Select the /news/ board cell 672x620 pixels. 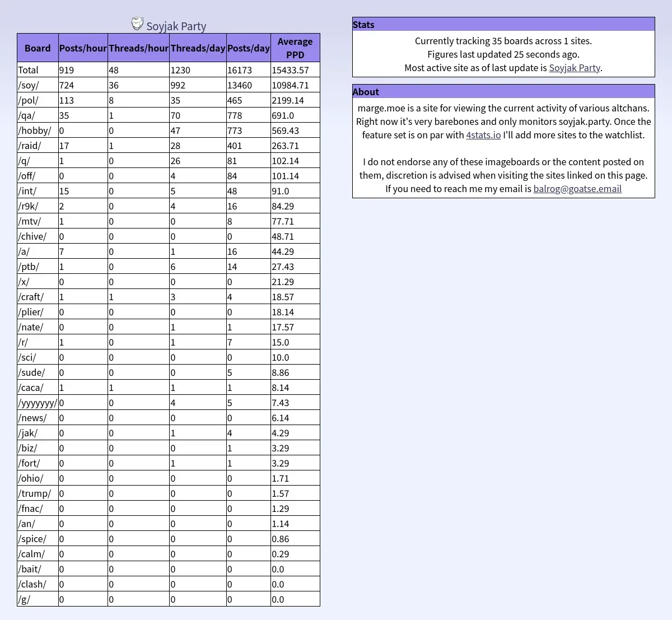[38, 418]
